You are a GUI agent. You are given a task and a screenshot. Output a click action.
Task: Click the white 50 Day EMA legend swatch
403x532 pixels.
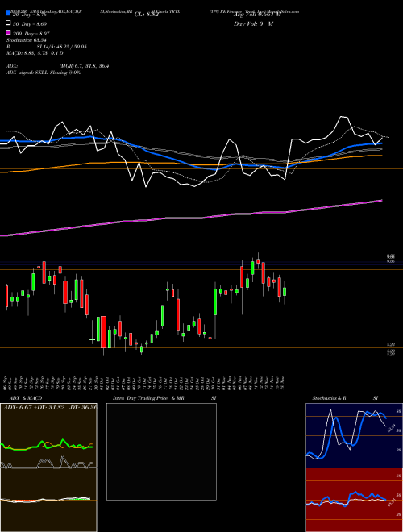8,23
